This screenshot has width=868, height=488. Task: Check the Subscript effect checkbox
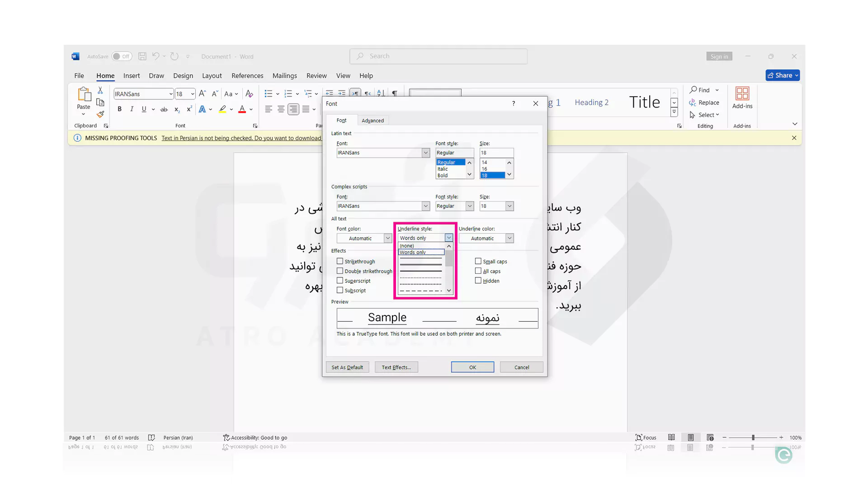[340, 290]
